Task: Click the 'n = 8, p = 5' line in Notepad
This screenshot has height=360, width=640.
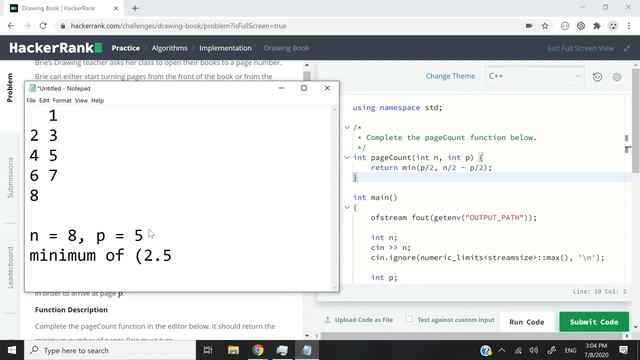Action: coord(86,236)
